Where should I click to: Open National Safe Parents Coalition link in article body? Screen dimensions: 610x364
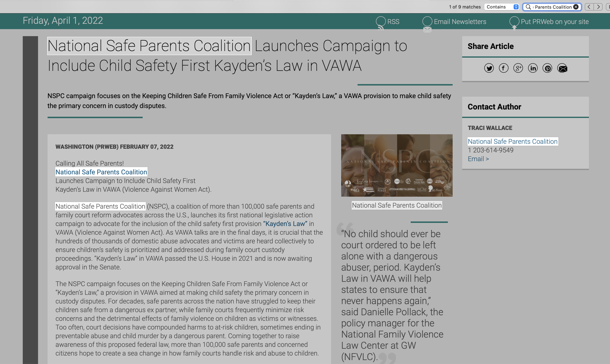101,172
